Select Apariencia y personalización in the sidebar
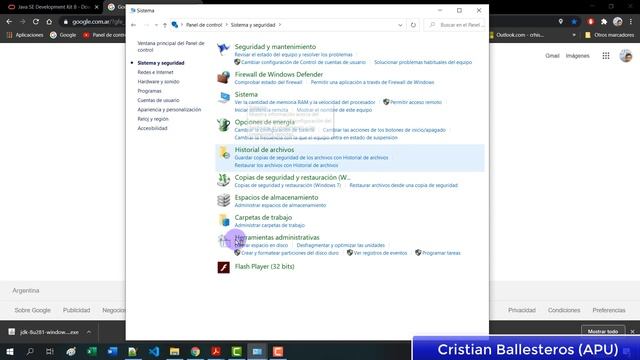640x360 pixels. coord(169,110)
